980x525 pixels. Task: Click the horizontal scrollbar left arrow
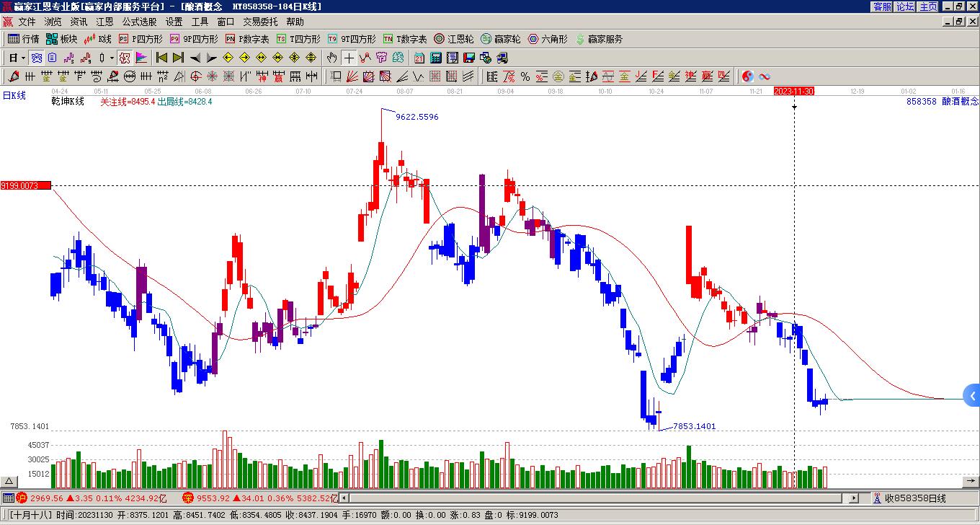[344, 498]
